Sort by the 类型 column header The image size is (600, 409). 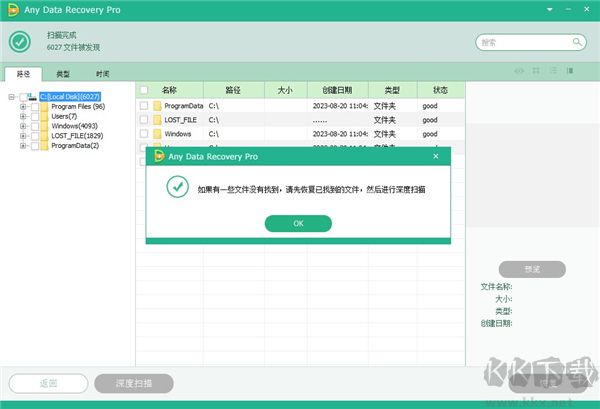pyautogui.click(x=393, y=90)
